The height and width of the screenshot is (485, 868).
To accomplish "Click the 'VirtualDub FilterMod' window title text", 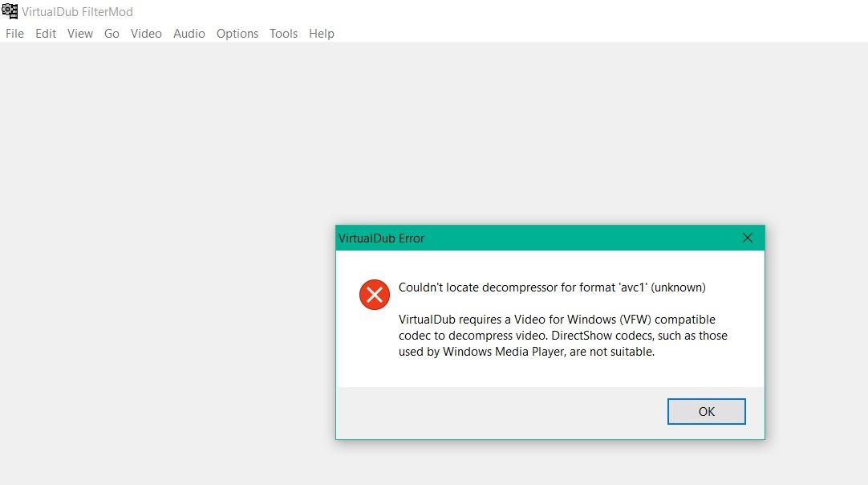I will pos(78,11).
